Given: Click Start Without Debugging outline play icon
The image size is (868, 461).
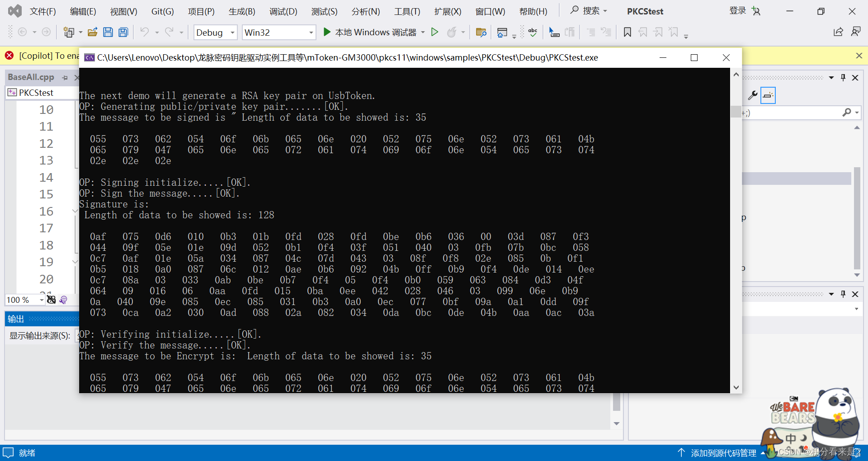Looking at the screenshot, I should [x=434, y=32].
